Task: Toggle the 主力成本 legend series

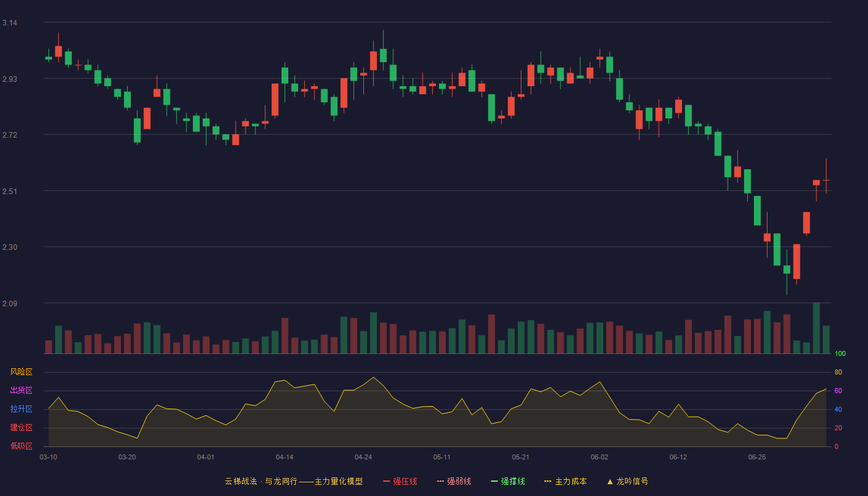Action: [x=565, y=481]
